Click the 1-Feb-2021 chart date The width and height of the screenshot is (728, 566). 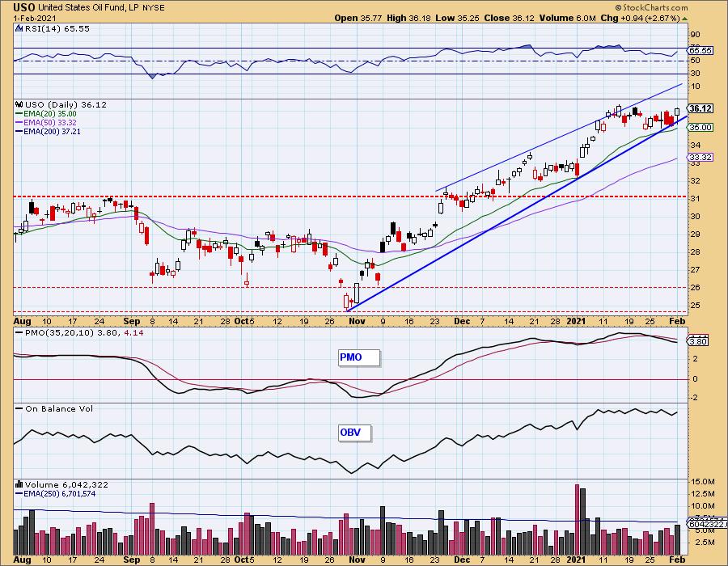[35, 19]
